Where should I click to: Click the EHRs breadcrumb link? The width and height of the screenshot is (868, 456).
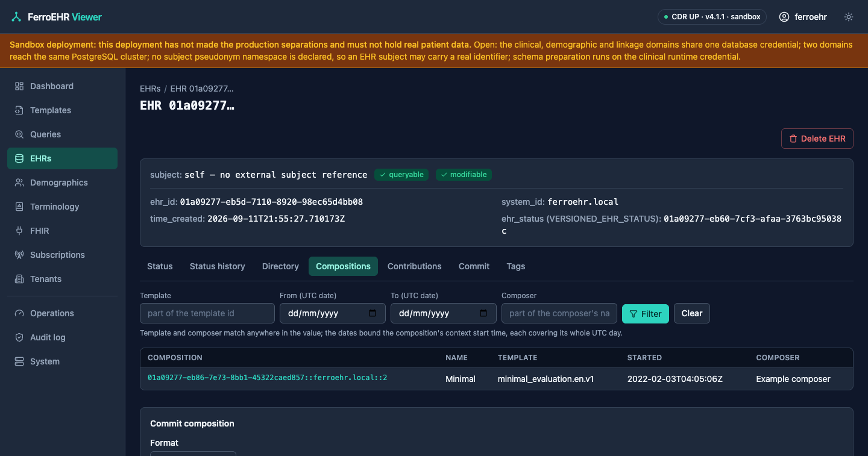[x=150, y=89]
